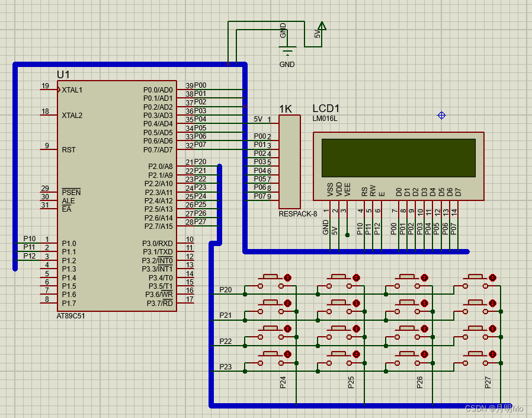The image size is (532, 418).
Task: Click the AT89C51 part name text
Action: pos(70,316)
